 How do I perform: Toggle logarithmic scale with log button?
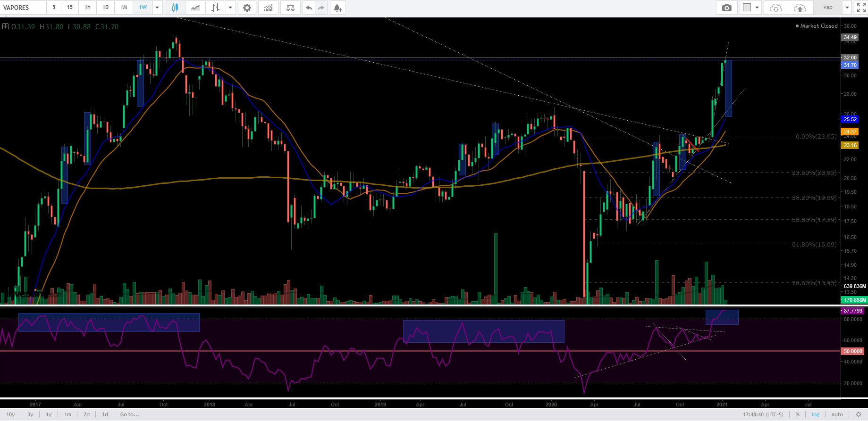816,414
